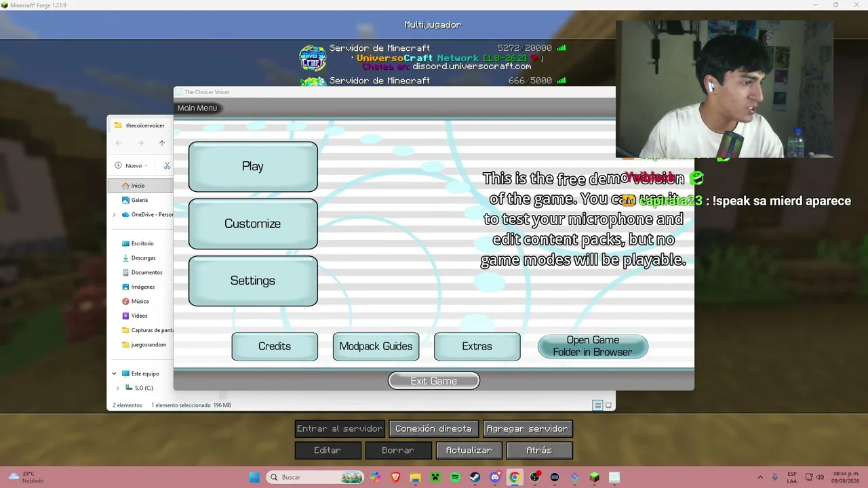Click the second server's signal bars icon
Viewport: 868px width, 488px height.
[x=561, y=81]
